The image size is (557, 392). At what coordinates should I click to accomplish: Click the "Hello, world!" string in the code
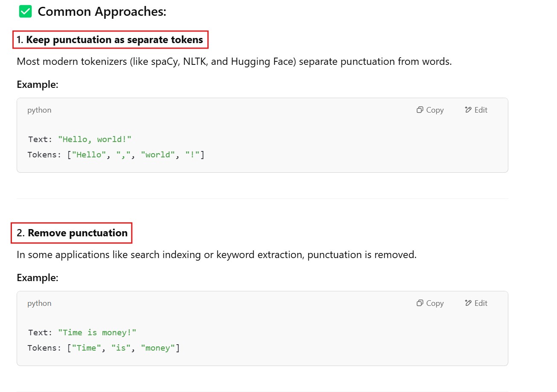coord(95,139)
